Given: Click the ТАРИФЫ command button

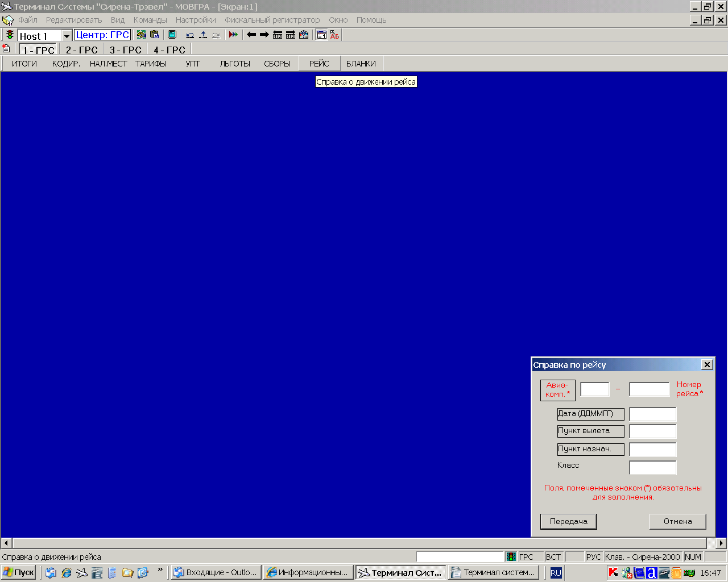Looking at the screenshot, I should point(151,64).
